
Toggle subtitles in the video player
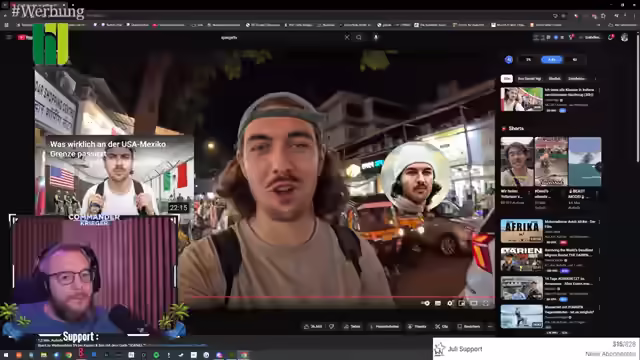pos(438,303)
